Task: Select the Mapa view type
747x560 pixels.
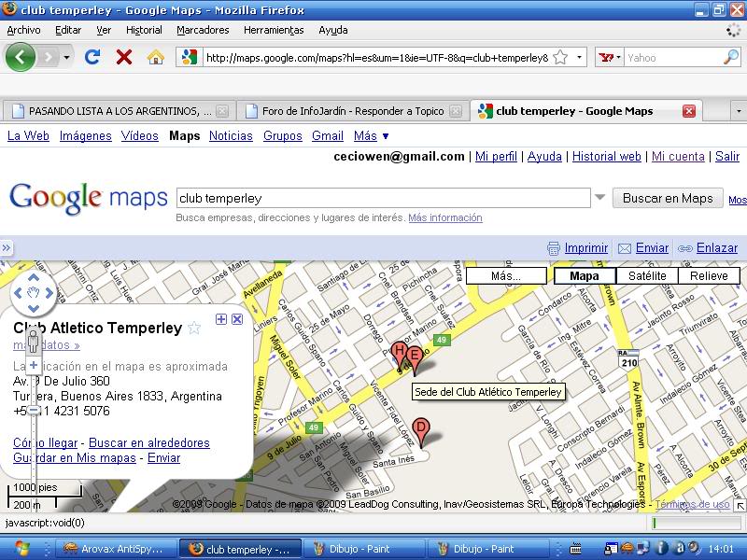Action: pyautogui.click(x=585, y=275)
